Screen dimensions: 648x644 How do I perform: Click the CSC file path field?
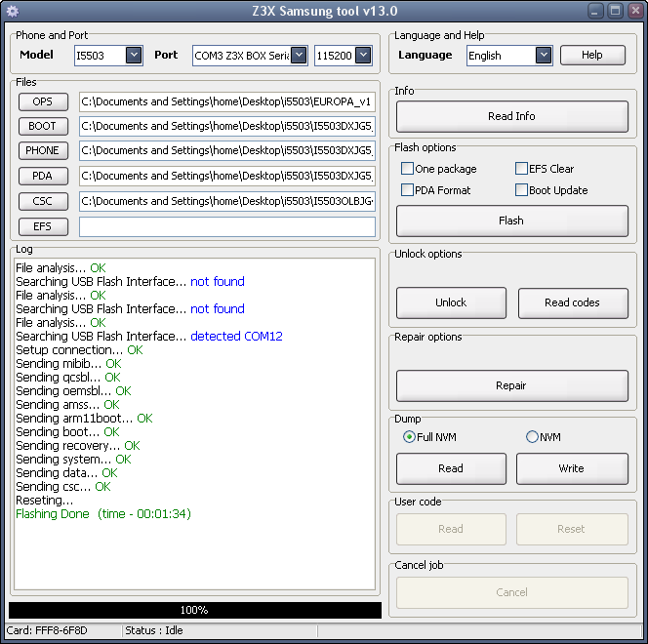226,201
